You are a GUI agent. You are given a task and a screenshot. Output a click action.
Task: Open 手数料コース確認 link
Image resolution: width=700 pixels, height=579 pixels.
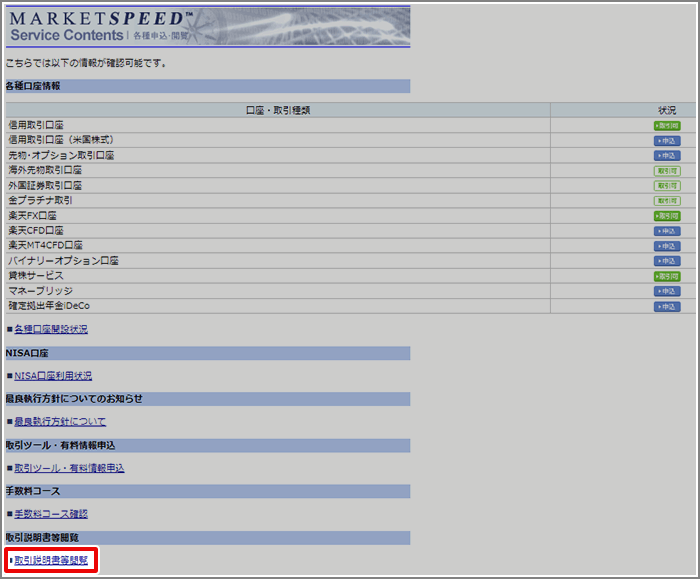click(51, 514)
